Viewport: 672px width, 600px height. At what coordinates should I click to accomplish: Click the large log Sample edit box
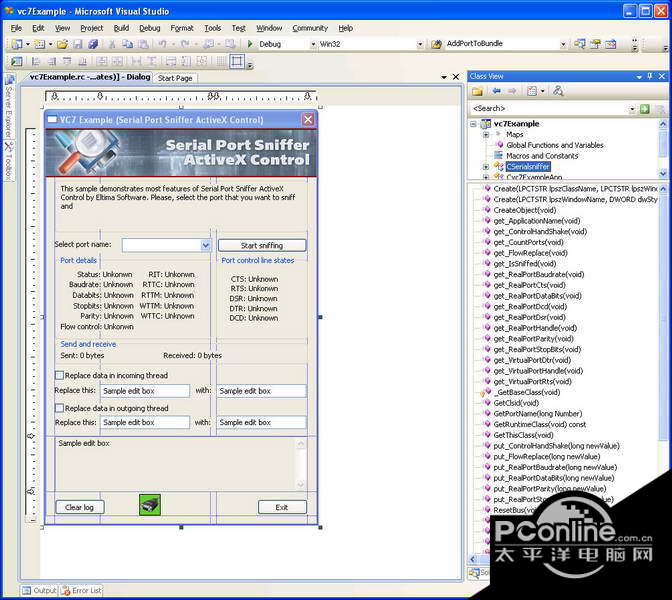pos(180,464)
